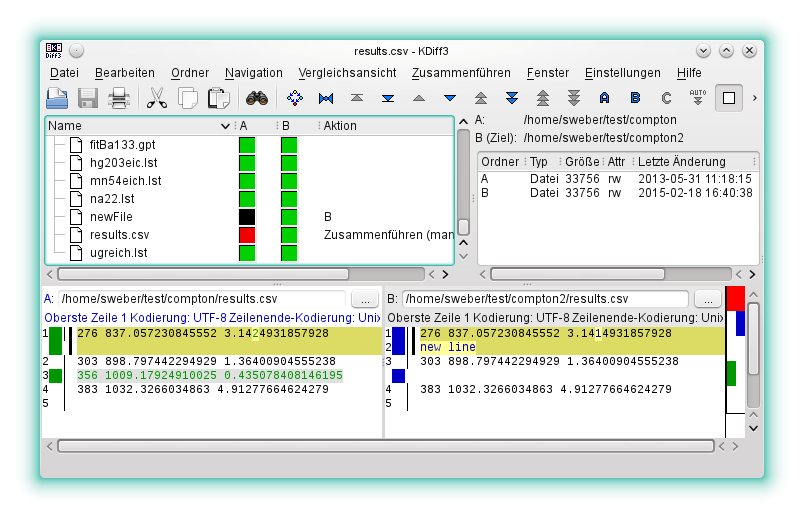
Task: Click 'new line' text in pane B
Action: pos(448,347)
